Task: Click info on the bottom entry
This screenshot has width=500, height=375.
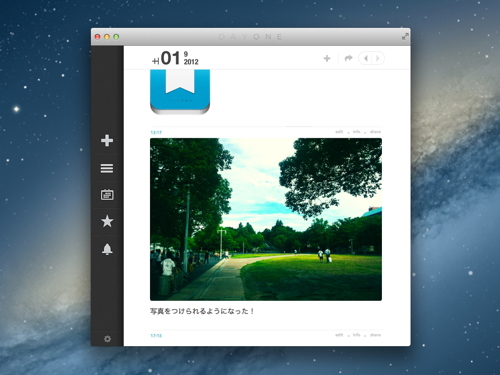Action: point(356,335)
